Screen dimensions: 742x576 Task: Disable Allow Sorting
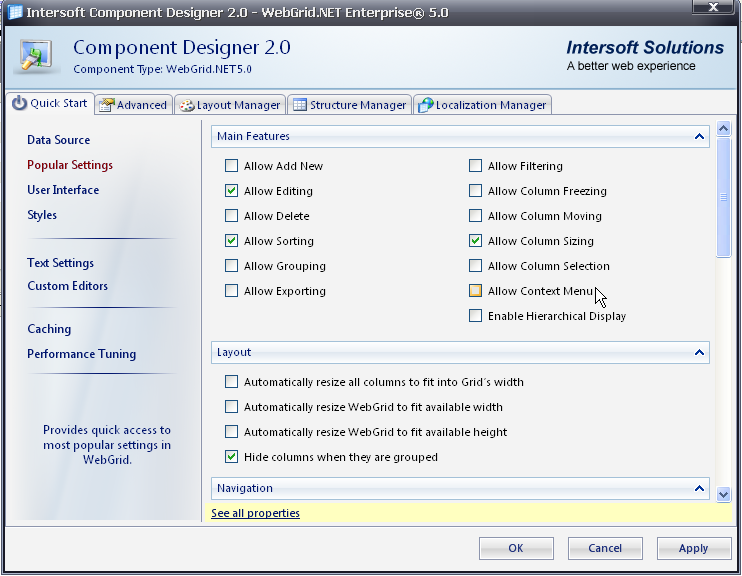(231, 241)
